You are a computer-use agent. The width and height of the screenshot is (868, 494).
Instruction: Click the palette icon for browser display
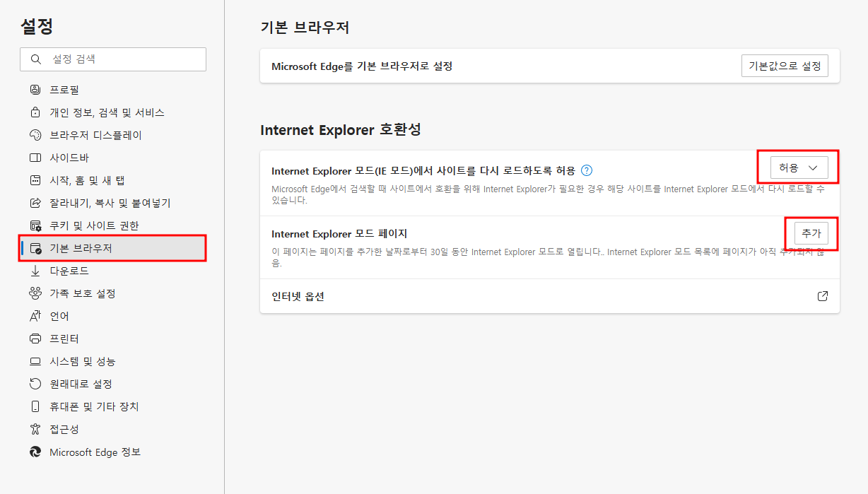35,135
